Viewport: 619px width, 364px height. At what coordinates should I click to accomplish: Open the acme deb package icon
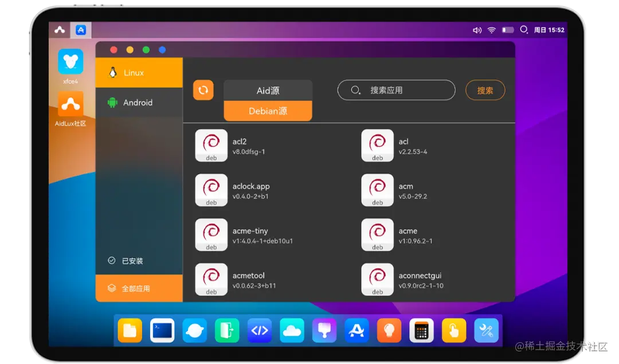[377, 234]
